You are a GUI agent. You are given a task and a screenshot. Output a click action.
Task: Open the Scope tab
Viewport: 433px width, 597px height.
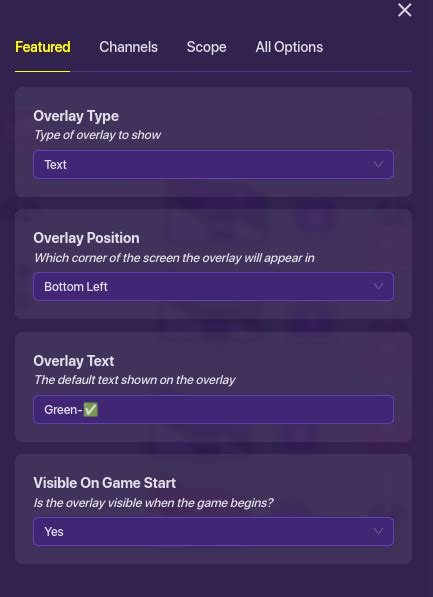206,47
